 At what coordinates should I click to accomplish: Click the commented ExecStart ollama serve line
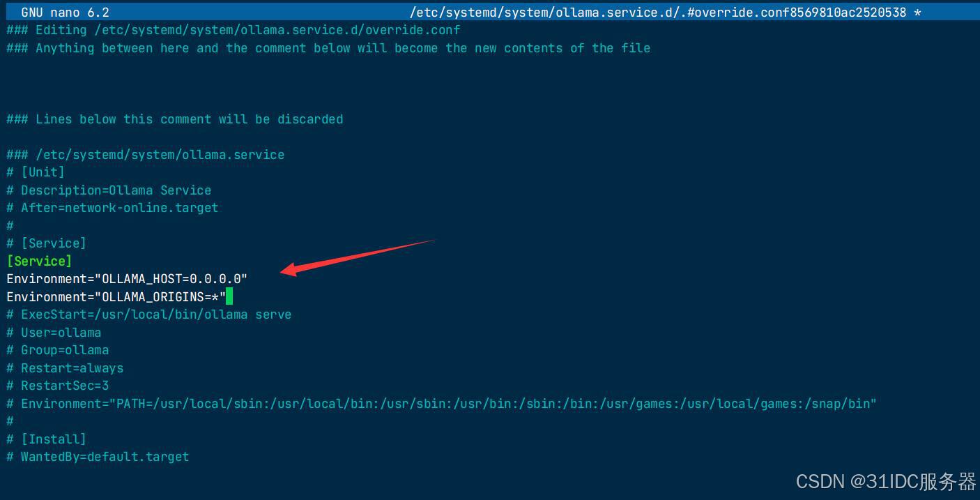click(x=148, y=315)
